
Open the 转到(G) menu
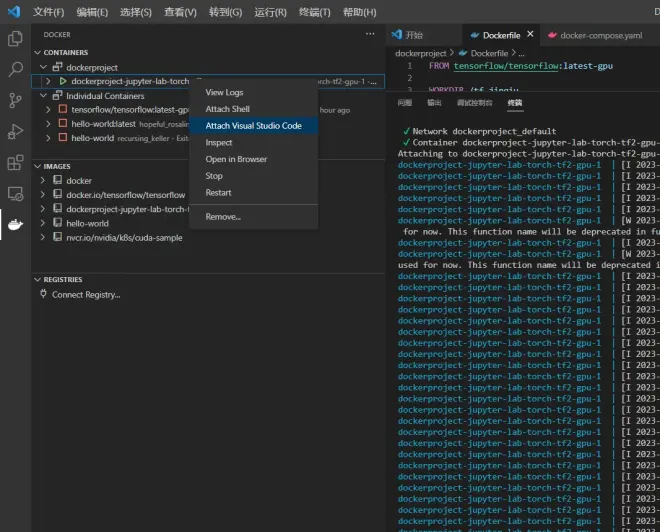(226, 12)
